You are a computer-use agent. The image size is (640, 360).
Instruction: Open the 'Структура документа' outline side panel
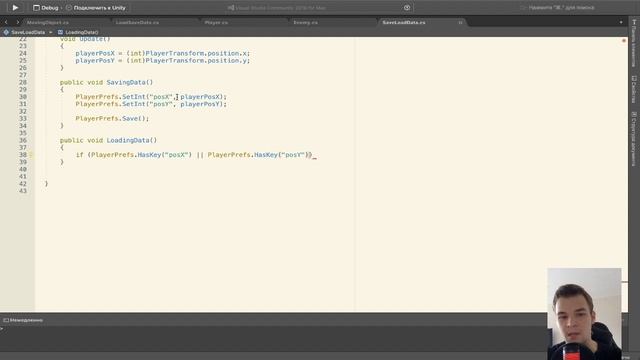tap(634, 139)
